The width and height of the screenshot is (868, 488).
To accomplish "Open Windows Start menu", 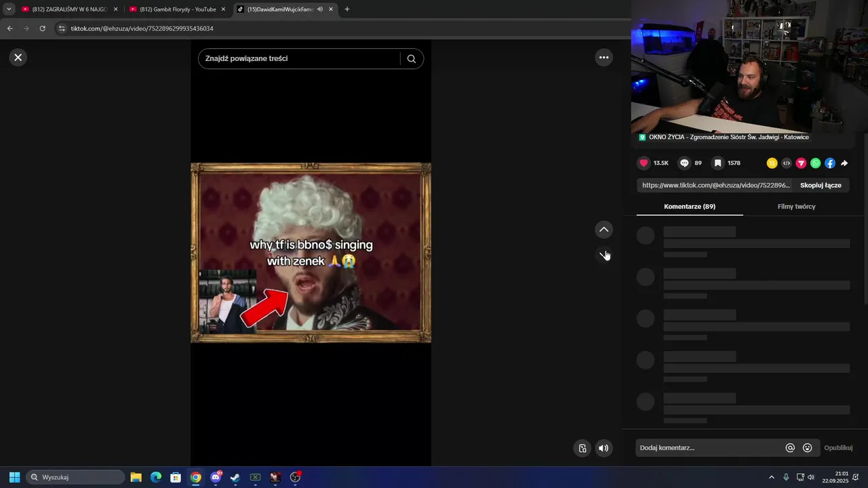I will 14,477.
